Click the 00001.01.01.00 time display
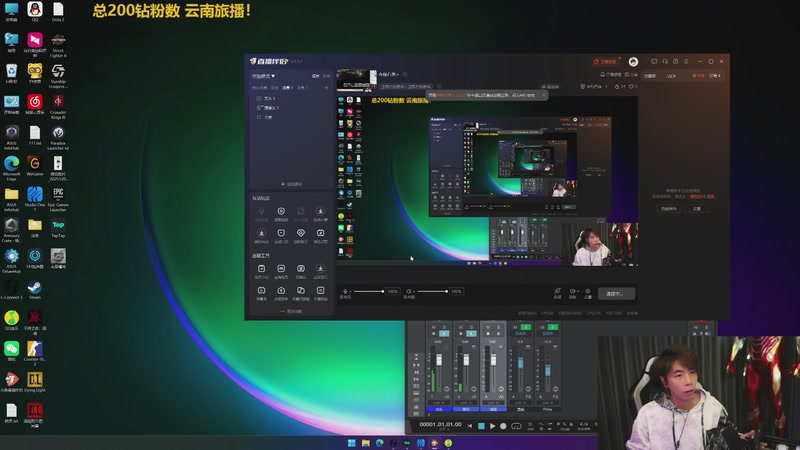The image size is (800, 450). pyautogui.click(x=440, y=424)
